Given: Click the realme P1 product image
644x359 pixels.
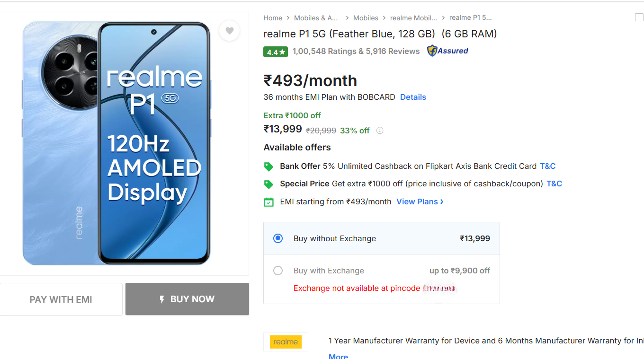Looking at the screenshot, I should (116, 143).
